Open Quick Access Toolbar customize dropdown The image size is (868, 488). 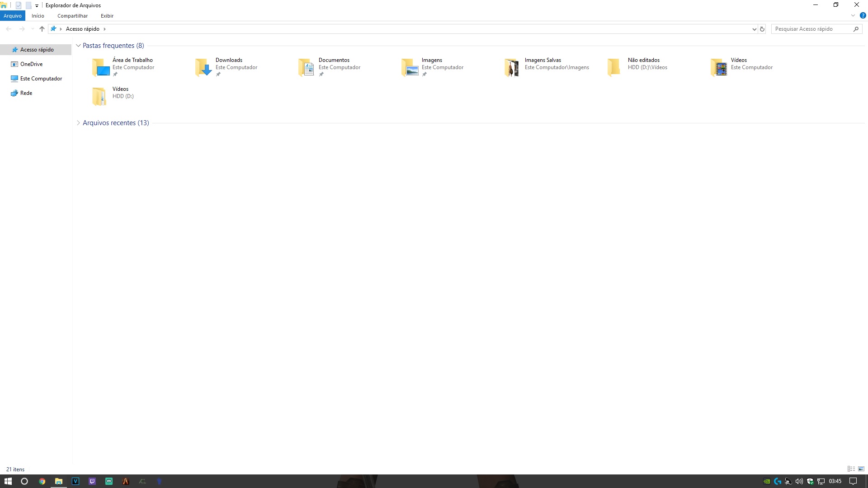point(37,6)
